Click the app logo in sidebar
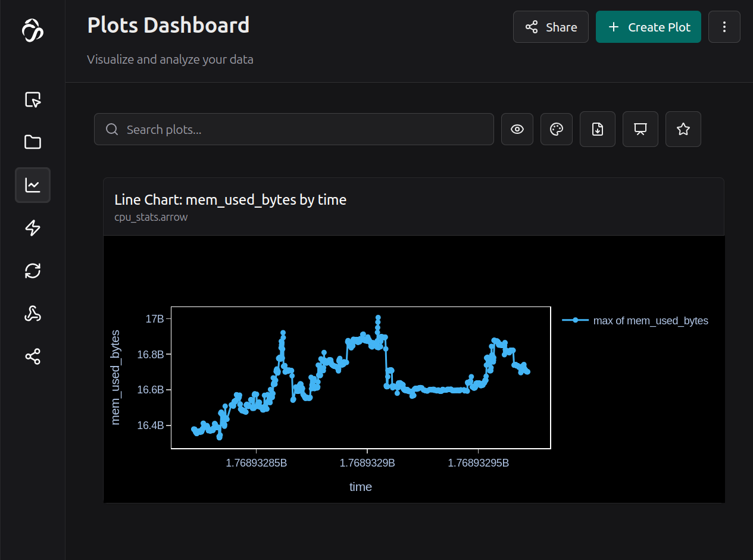753x560 pixels. tap(33, 30)
